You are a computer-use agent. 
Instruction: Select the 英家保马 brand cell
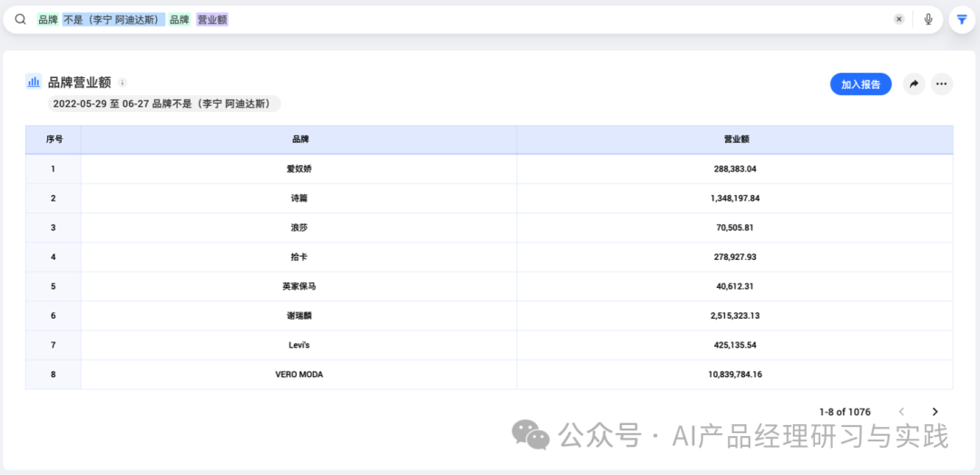[299, 286]
